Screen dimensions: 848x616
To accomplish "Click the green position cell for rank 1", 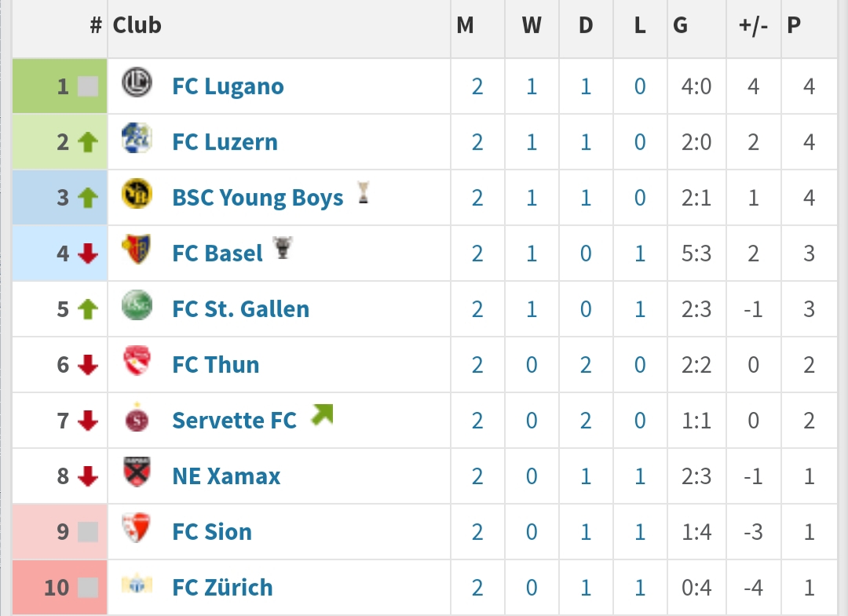I will click(60, 86).
